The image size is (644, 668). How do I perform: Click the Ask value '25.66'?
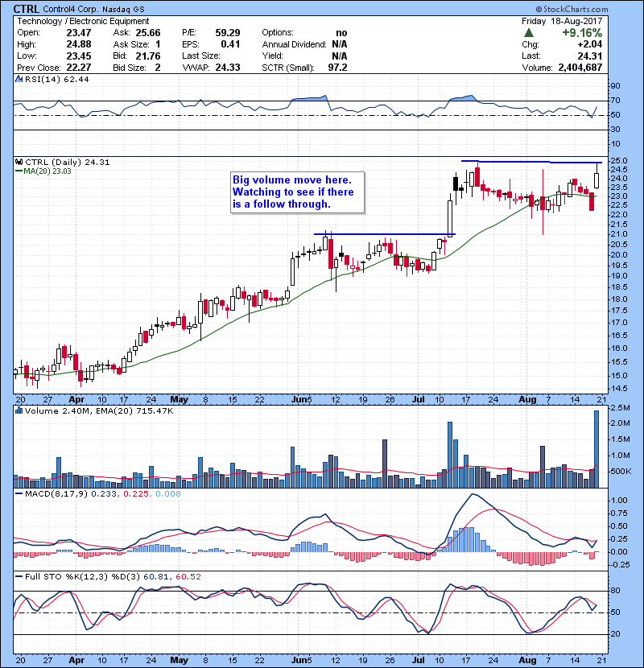coord(148,33)
